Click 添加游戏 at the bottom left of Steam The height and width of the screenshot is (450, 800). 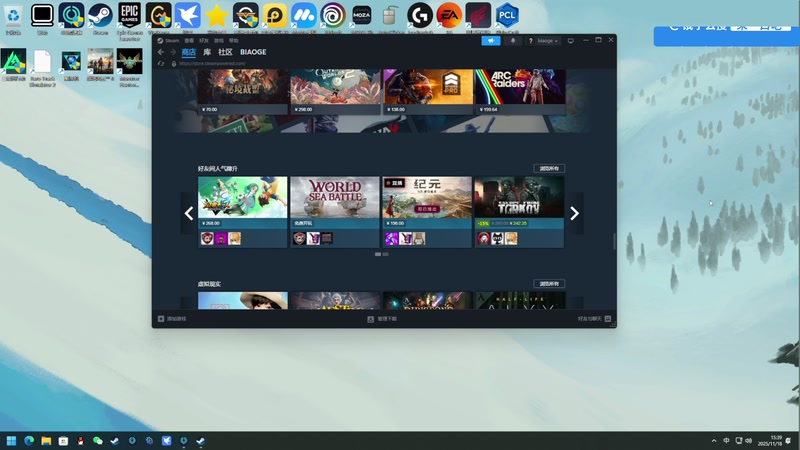click(x=172, y=319)
